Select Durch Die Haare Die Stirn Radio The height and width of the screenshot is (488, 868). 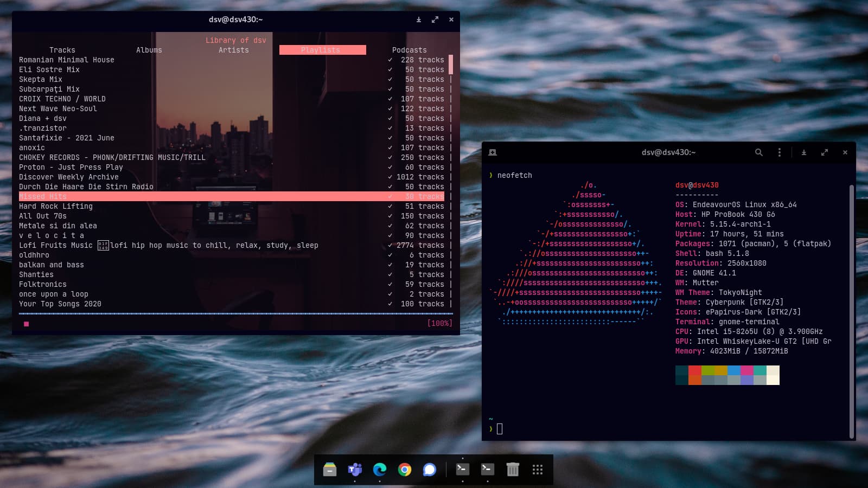pyautogui.click(x=232, y=187)
